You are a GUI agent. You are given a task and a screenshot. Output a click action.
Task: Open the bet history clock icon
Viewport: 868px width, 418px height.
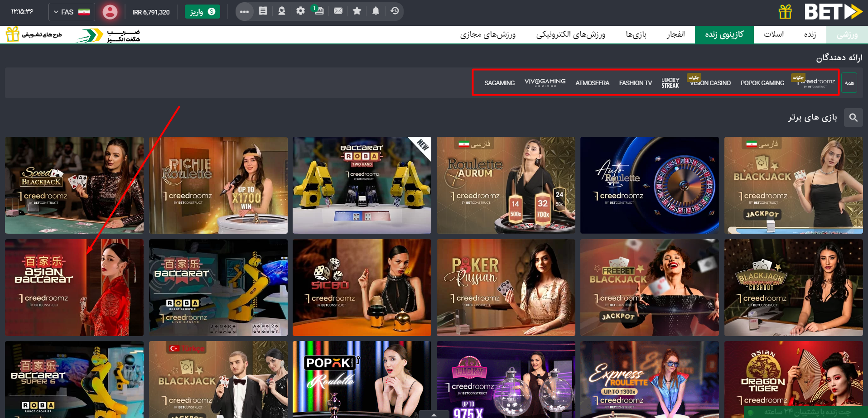tap(395, 11)
